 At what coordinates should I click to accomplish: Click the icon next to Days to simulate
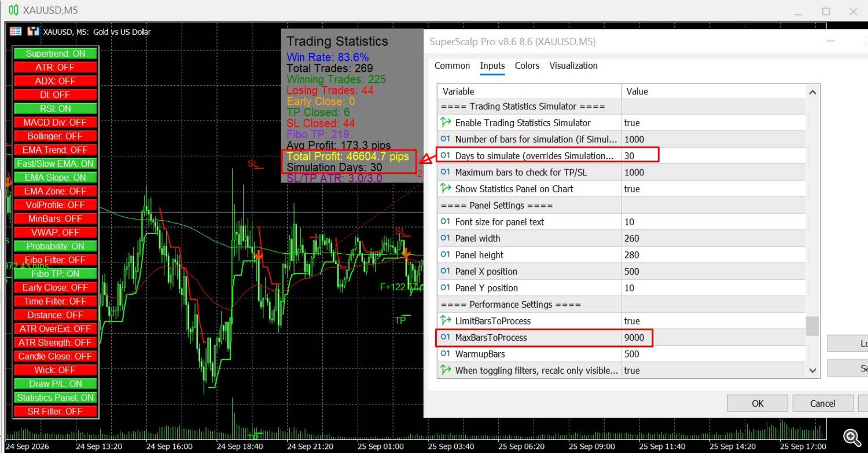click(x=446, y=155)
